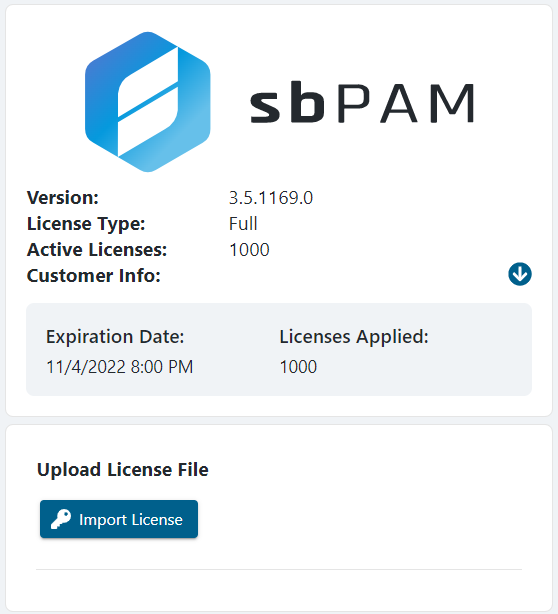Click the License Type label

86,224
